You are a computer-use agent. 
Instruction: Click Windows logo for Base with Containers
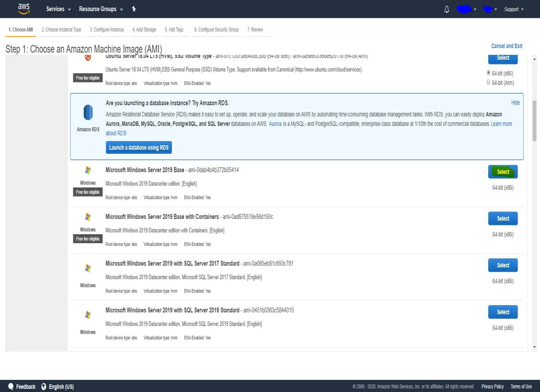coord(88,217)
